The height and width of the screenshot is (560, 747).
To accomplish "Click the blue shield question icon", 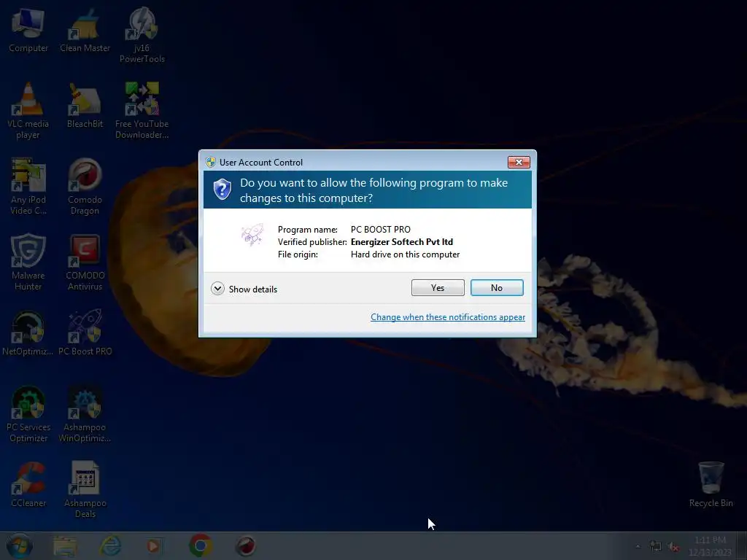I will 222,190.
